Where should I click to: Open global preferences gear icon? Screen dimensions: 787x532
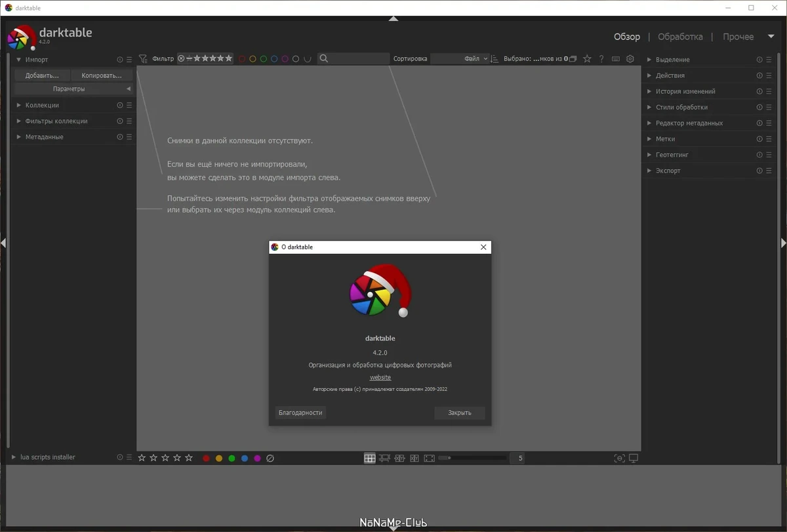[x=630, y=59]
